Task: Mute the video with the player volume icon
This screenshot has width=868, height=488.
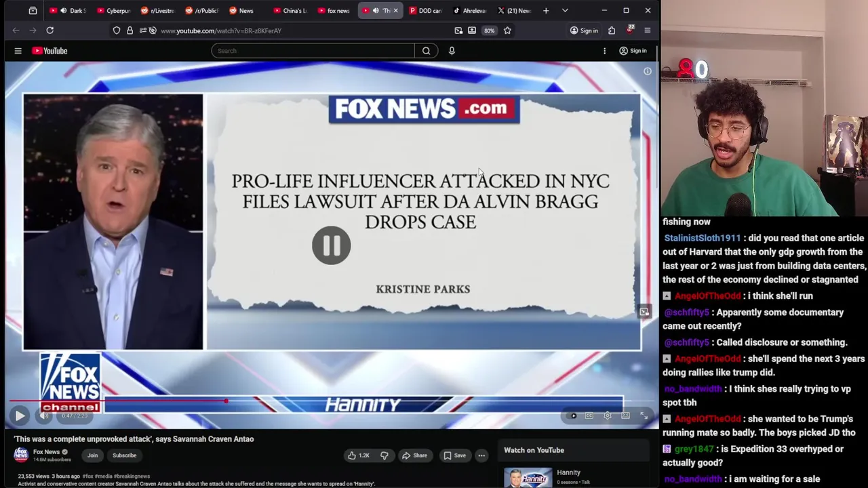Action: click(44, 415)
